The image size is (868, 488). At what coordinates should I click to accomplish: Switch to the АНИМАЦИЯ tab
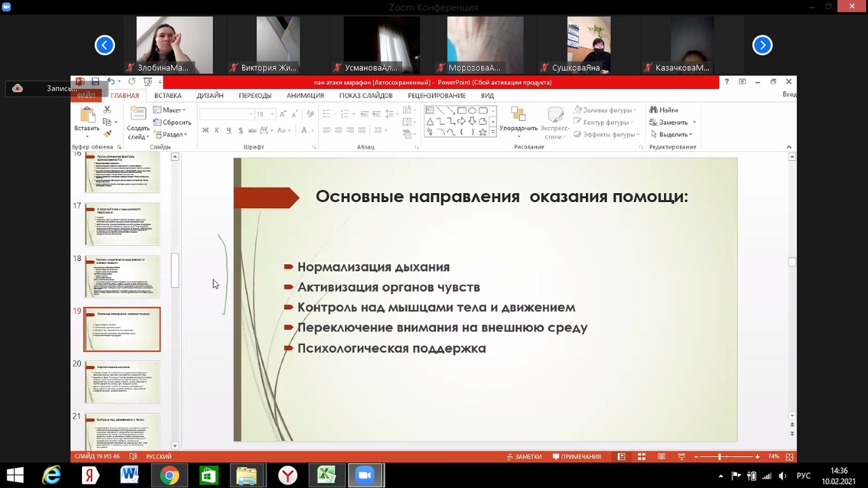[305, 96]
